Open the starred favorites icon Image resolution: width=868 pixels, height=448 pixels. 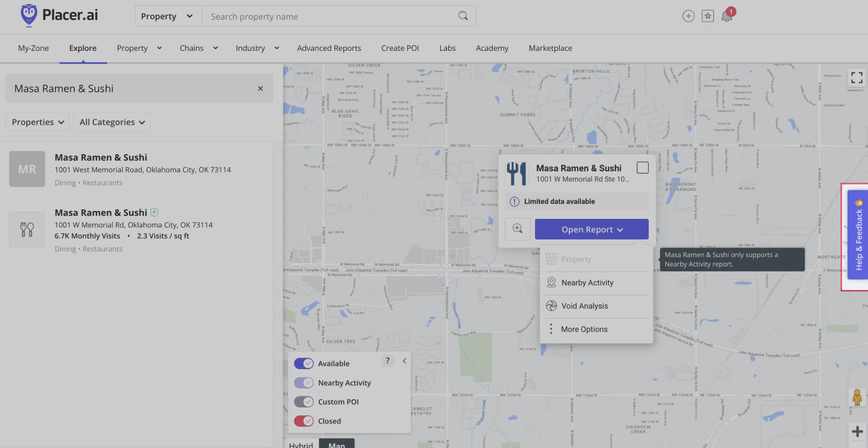coord(708,16)
